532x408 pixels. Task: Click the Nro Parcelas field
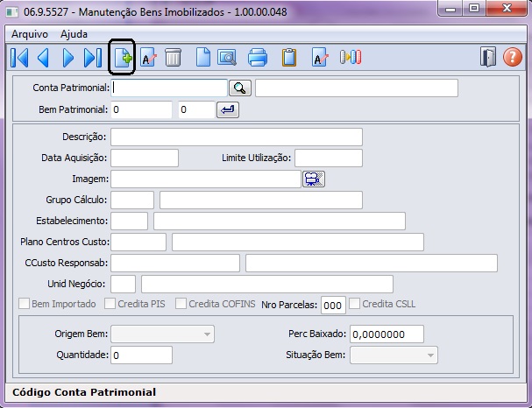(x=333, y=305)
